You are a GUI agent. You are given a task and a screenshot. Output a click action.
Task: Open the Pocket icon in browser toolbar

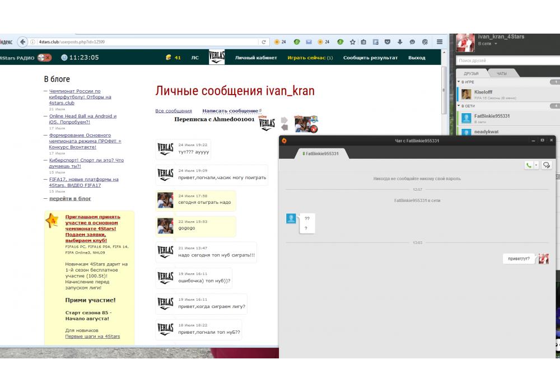(388, 42)
